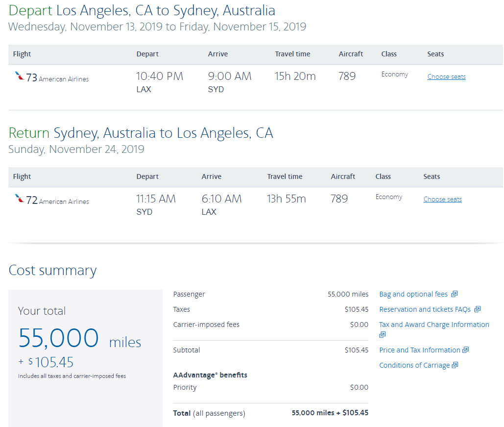Open Conditions of Carriage text link
Image resolution: width=504 pixels, height=427 pixels.
pos(414,365)
